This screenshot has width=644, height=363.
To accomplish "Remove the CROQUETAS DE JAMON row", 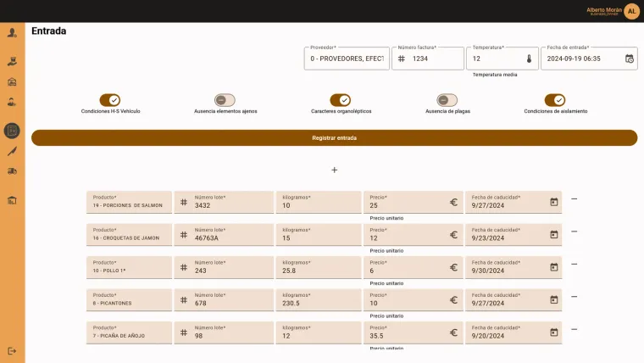I will (575, 232).
